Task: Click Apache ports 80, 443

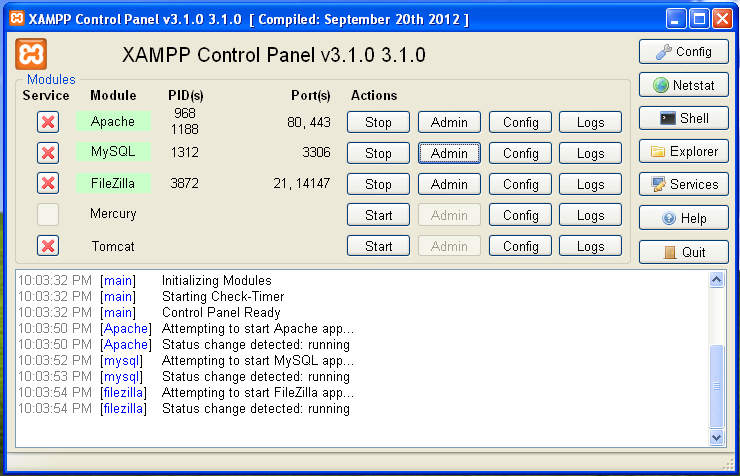Action: point(309,122)
